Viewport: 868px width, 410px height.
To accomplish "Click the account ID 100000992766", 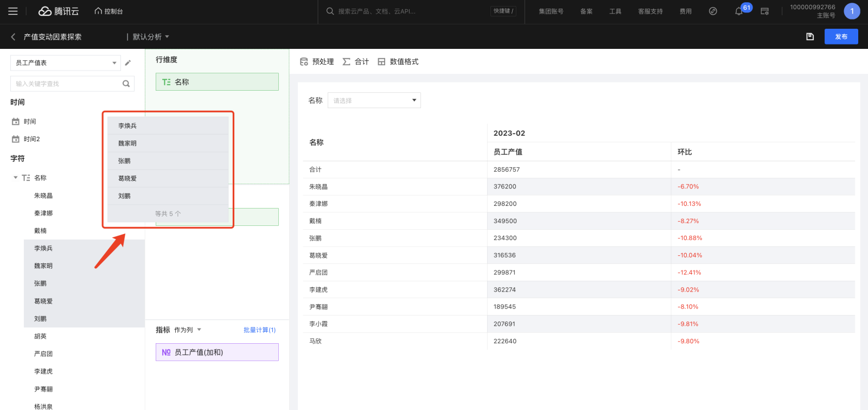I will pos(813,7).
